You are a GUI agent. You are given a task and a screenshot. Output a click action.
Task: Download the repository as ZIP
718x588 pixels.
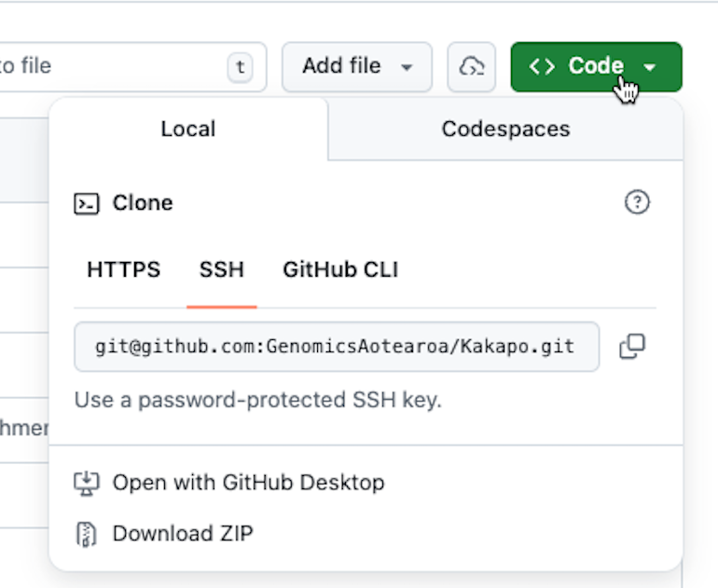click(x=183, y=534)
